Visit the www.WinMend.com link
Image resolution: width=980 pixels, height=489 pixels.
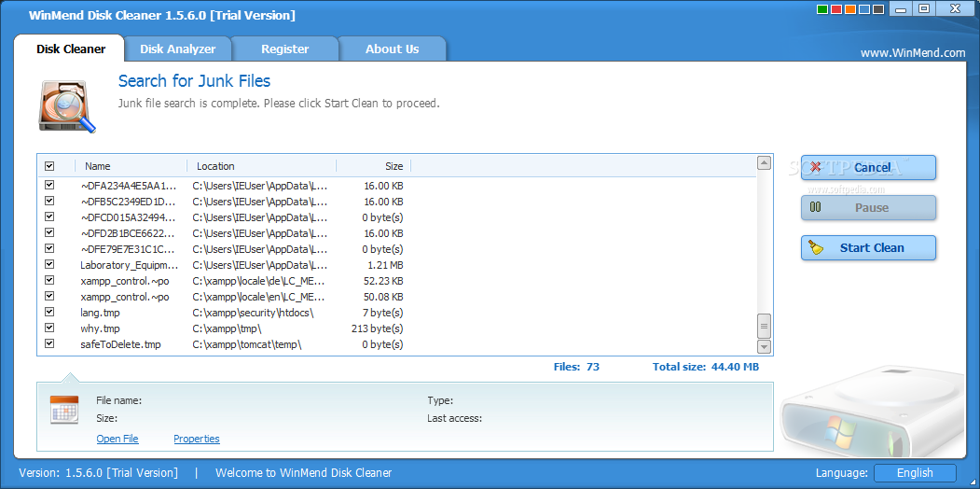913,53
